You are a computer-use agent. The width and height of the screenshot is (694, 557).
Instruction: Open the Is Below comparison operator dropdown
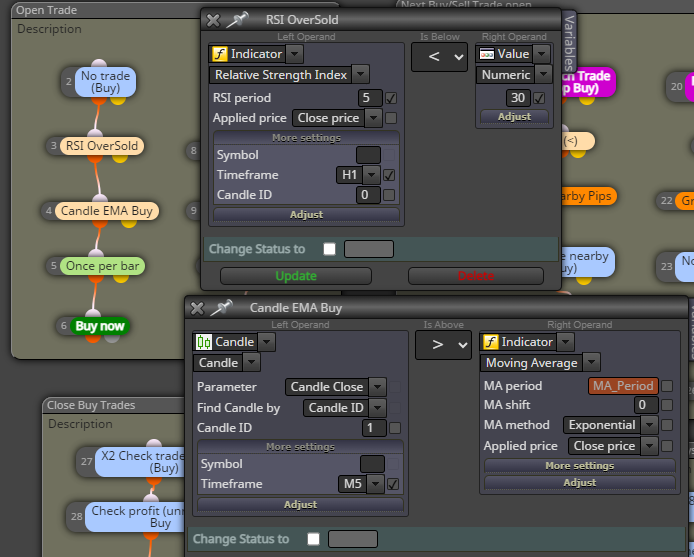click(439, 57)
